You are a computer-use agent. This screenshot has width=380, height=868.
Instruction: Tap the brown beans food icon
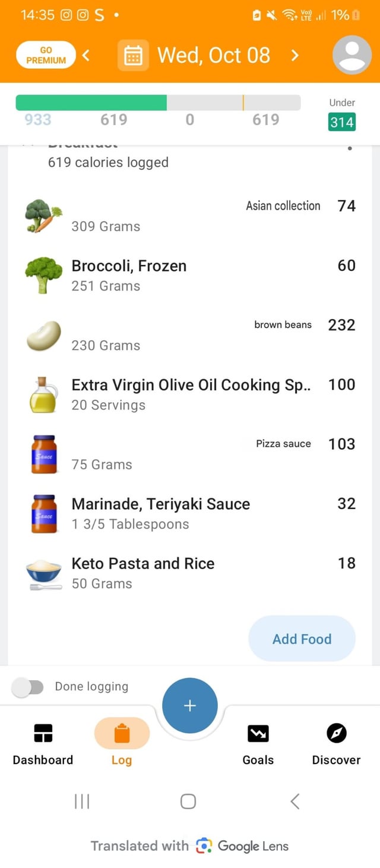click(43, 335)
